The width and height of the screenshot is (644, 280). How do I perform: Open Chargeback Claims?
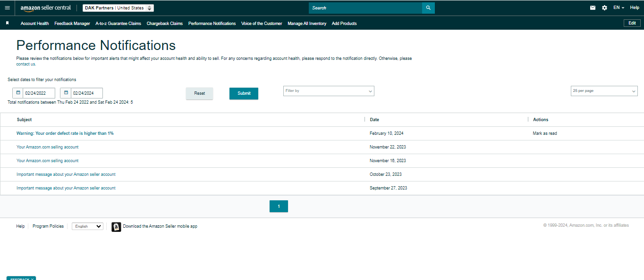[x=165, y=23]
